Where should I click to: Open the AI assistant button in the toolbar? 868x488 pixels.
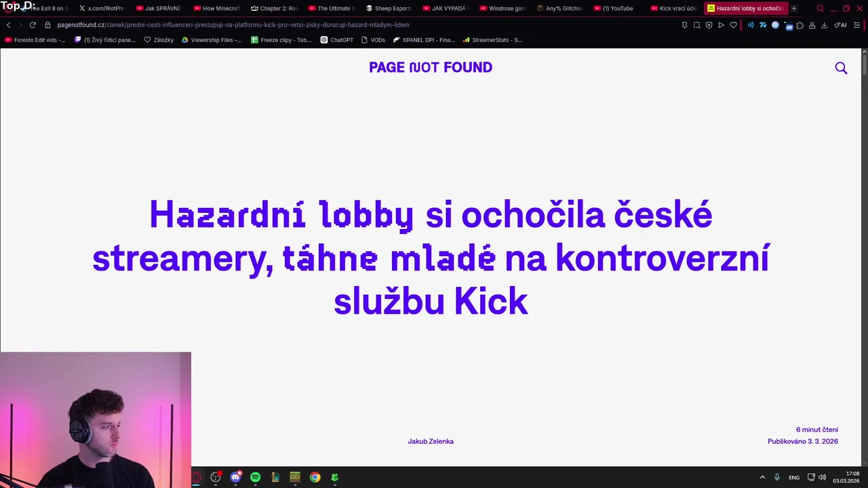(840, 25)
